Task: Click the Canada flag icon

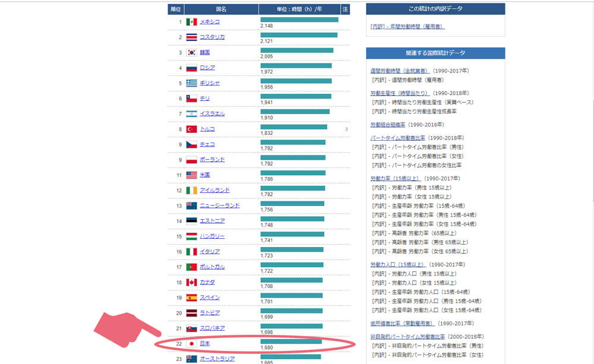Action: [x=191, y=282]
